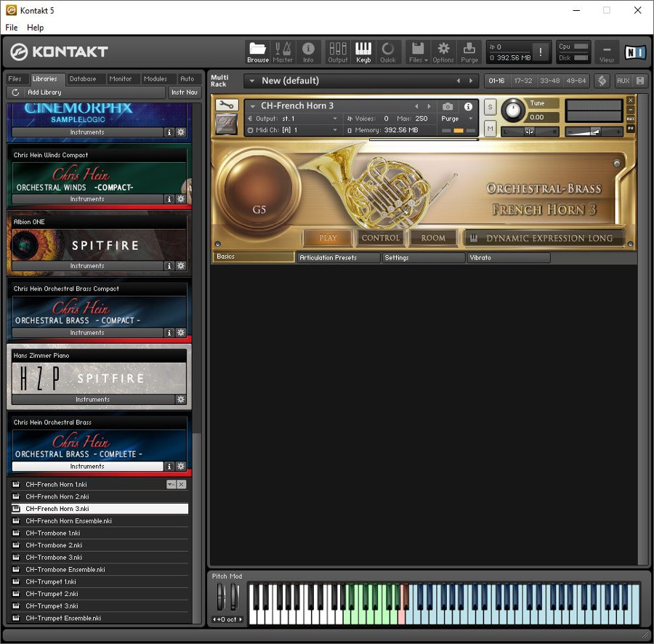
Task: Open the Quick-load browser icon
Action: 388,52
